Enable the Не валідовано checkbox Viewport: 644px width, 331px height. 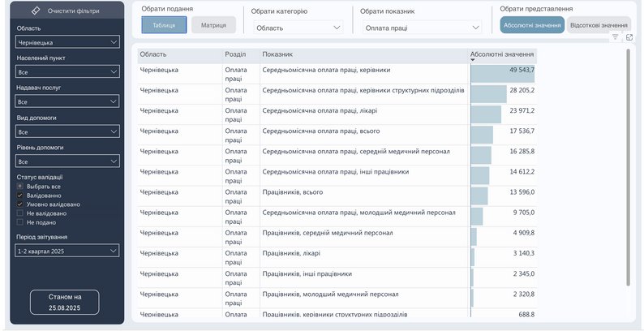click(x=19, y=213)
